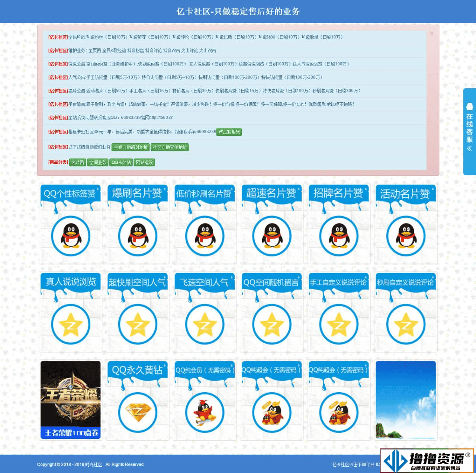Select the 网站建设 category tag
476x473 pixels.
point(144,163)
